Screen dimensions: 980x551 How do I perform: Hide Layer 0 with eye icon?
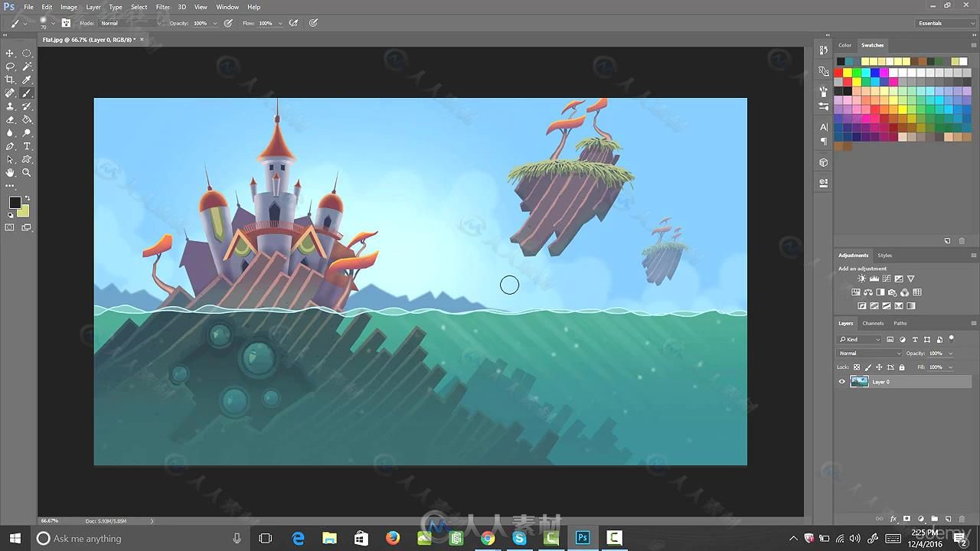click(x=842, y=382)
